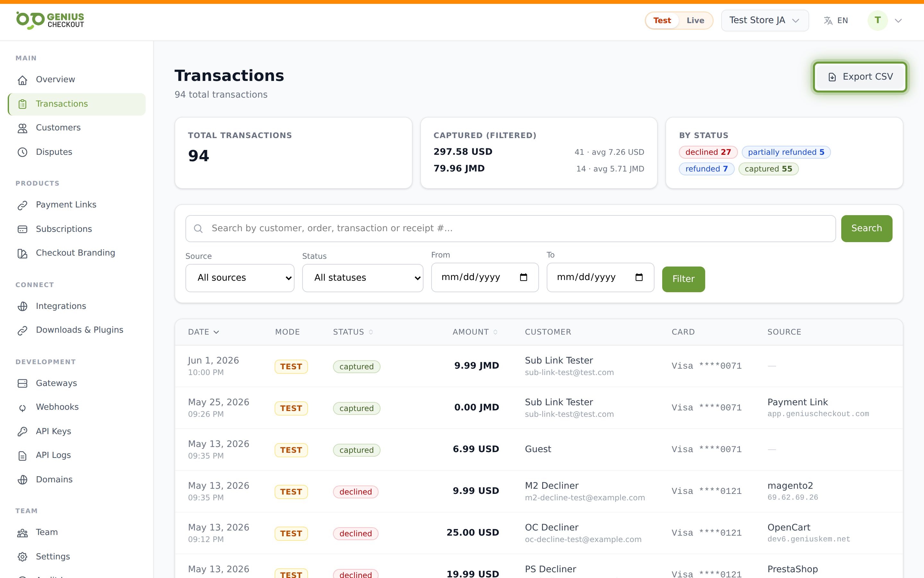Click the API Logs document icon
924x578 pixels.
(22, 456)
